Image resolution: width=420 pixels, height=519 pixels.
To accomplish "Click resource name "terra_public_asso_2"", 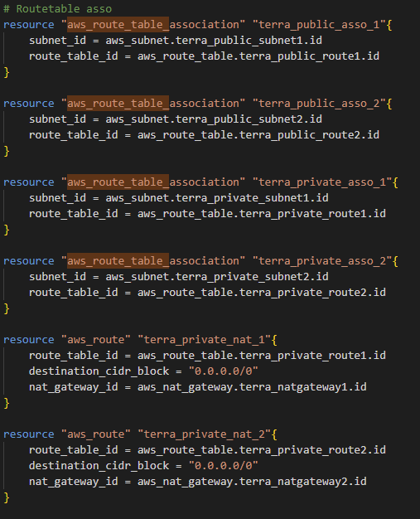I will pos(319,104).
